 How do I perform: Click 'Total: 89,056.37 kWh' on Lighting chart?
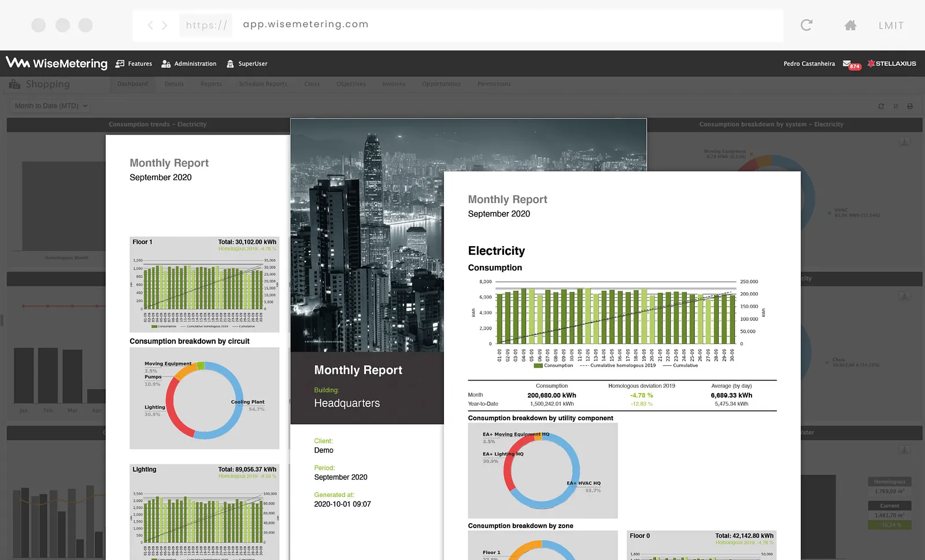[247, 470]
